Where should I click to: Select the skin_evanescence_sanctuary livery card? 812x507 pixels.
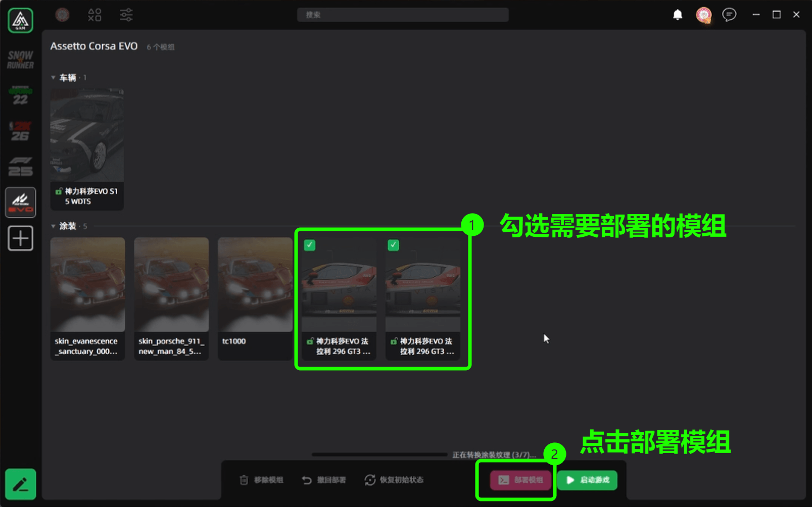coord(87,298)
